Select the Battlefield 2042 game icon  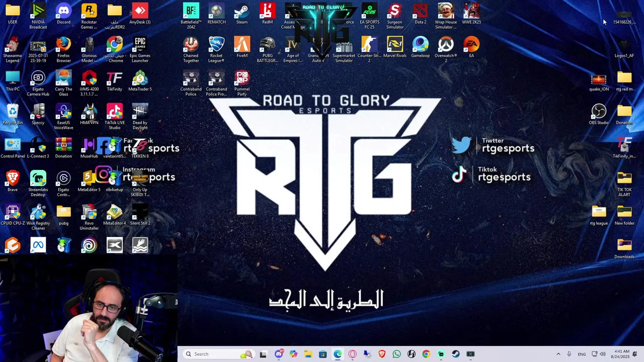click(x=191, y=16)
